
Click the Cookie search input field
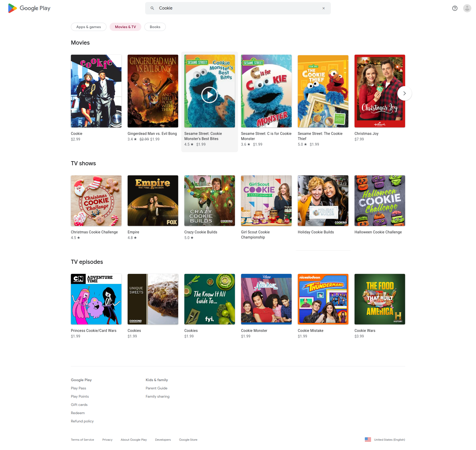(238, 8)
